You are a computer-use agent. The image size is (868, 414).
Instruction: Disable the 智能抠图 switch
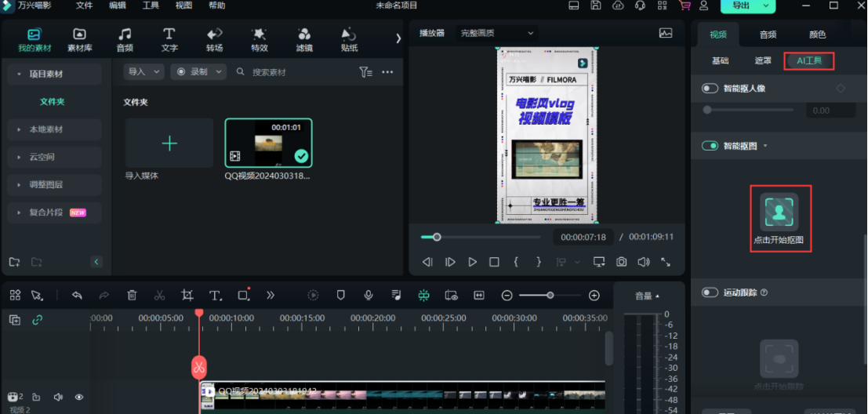point(710,146)
